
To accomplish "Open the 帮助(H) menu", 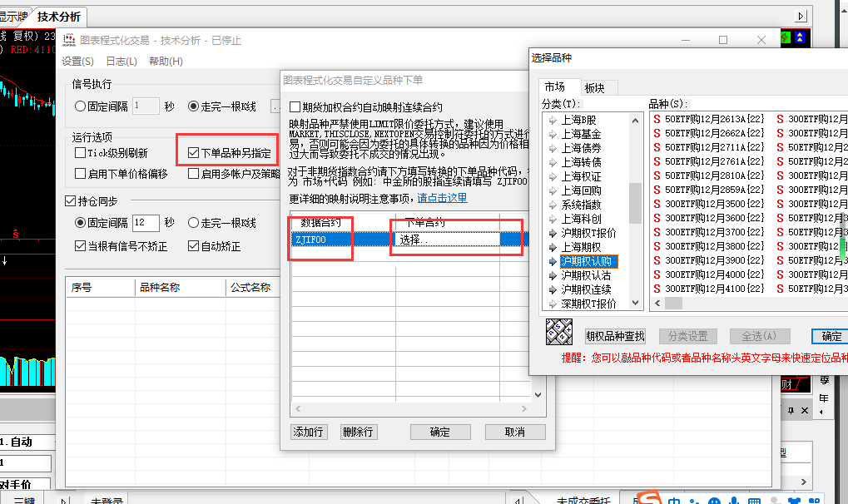I will [166, 61].
